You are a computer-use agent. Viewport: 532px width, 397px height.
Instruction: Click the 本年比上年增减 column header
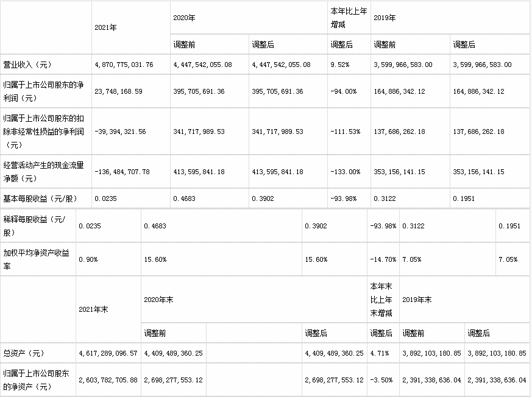click(349, 18)
